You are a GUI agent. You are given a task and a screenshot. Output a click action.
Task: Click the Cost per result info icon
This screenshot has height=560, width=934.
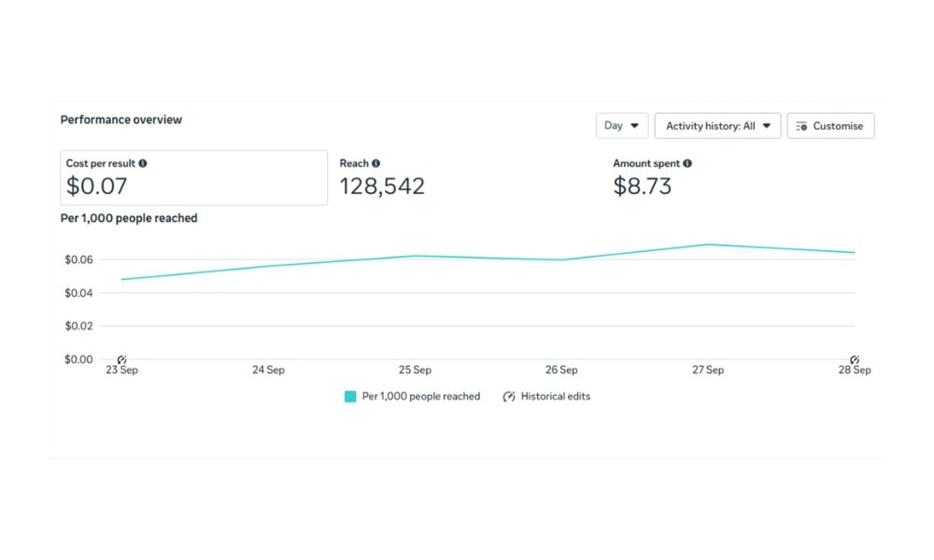pyautogui.click(x=143, y=163)
